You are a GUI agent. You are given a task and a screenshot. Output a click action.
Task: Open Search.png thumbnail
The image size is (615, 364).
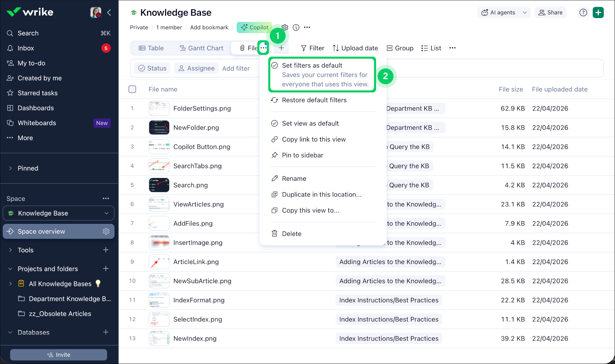point(159,185)
